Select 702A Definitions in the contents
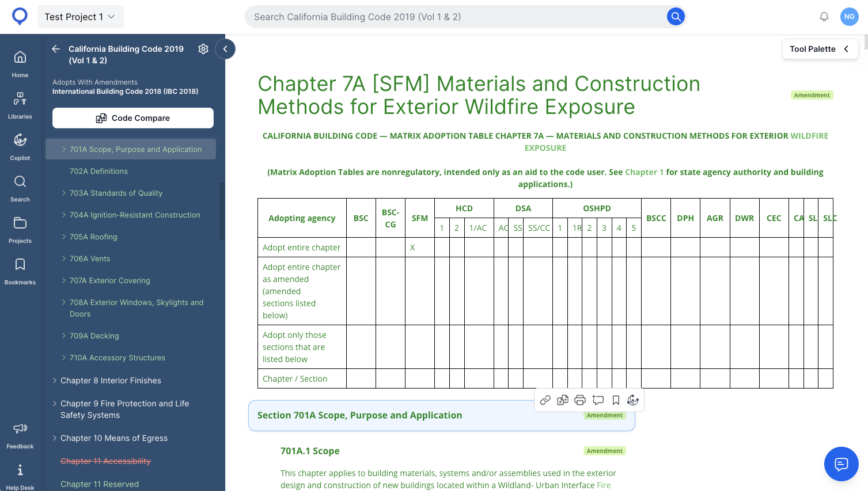 coord(98,171)
